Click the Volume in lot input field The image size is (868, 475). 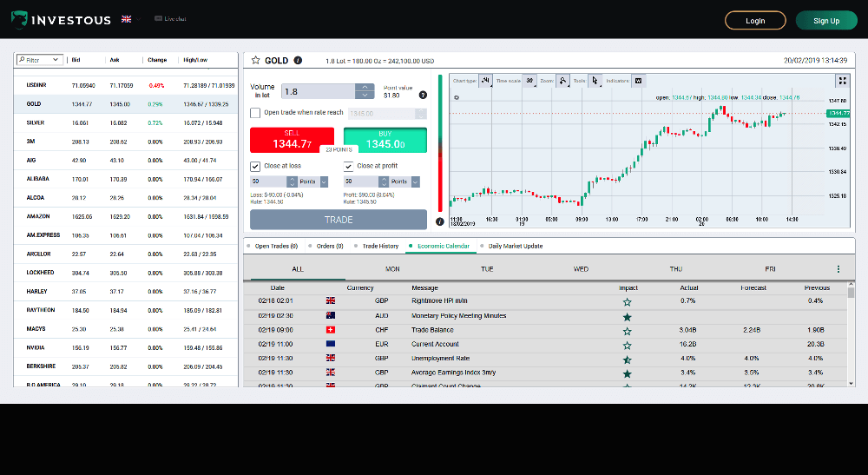319,91
